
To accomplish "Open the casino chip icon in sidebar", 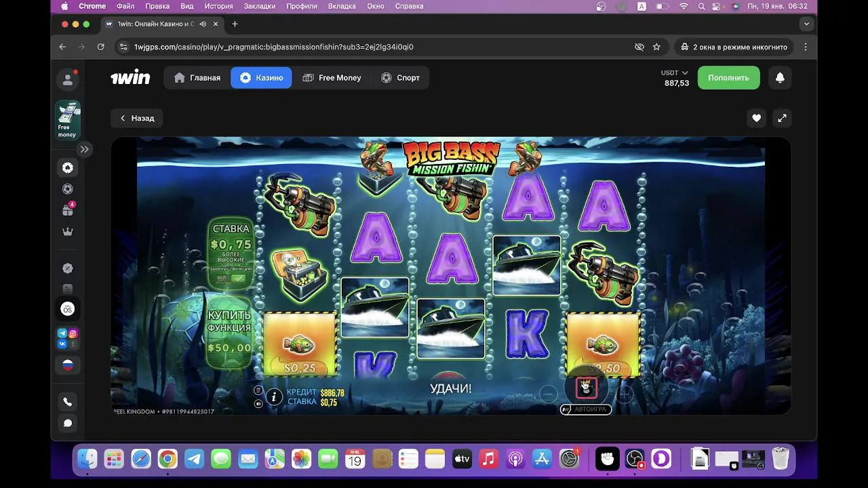I will (x=67, y=167).
